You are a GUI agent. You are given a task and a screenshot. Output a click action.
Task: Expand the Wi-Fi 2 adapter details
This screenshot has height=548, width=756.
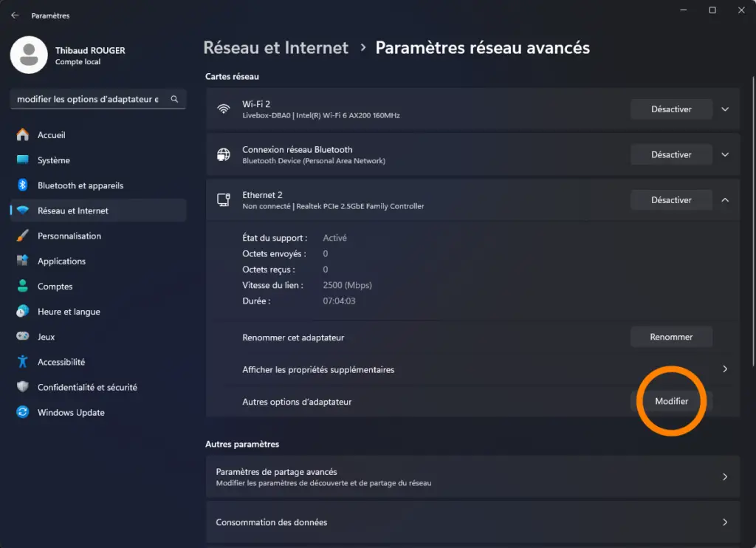(x=725, y=109)
